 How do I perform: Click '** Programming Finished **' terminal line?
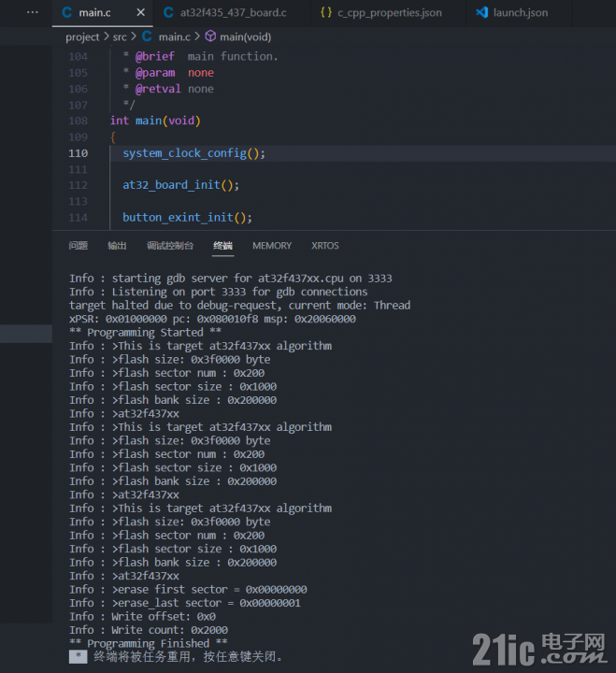149,643
